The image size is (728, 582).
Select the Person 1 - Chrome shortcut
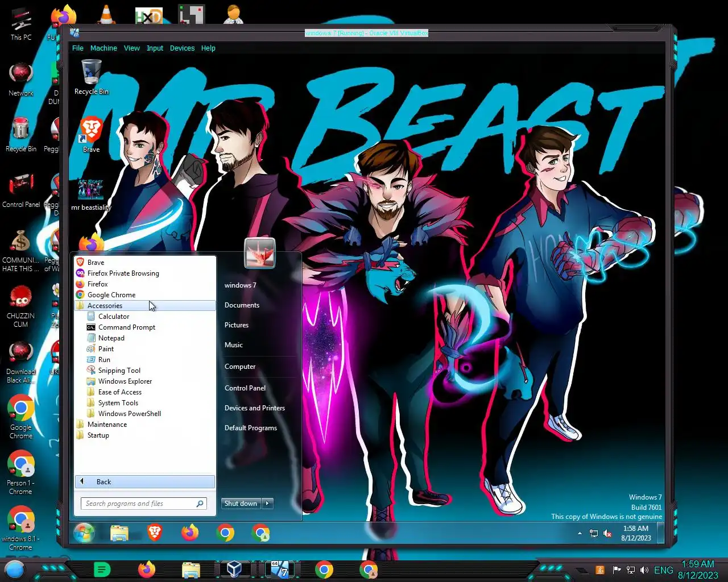point(21,472)
